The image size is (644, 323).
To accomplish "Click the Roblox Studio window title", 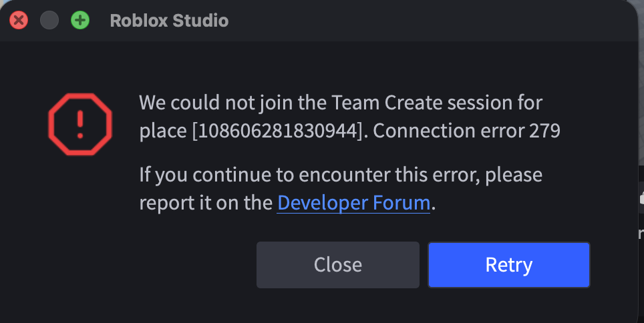I will [169, 21].
